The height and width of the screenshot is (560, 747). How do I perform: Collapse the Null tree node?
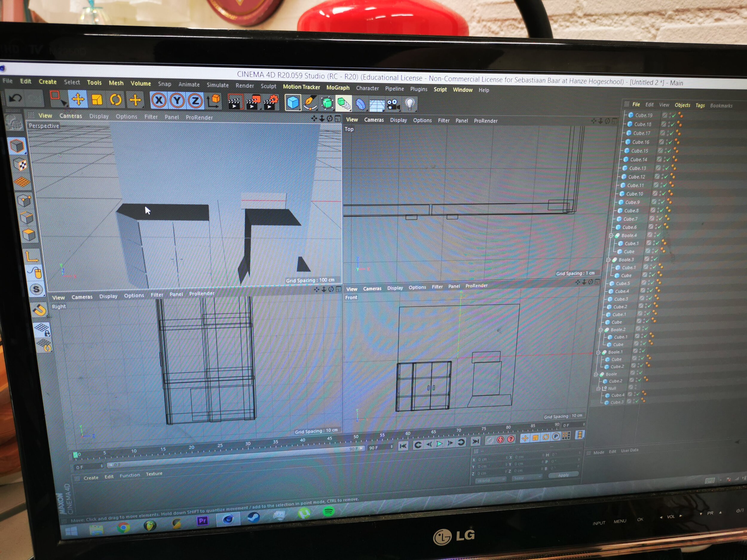tap(598, 389)
